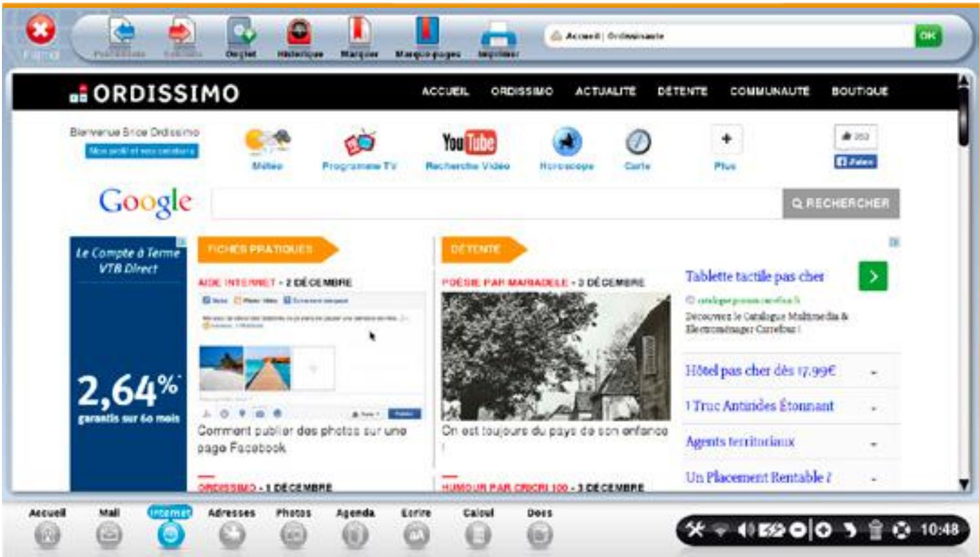Open the ACCUEIL site menu

[445, 91]
